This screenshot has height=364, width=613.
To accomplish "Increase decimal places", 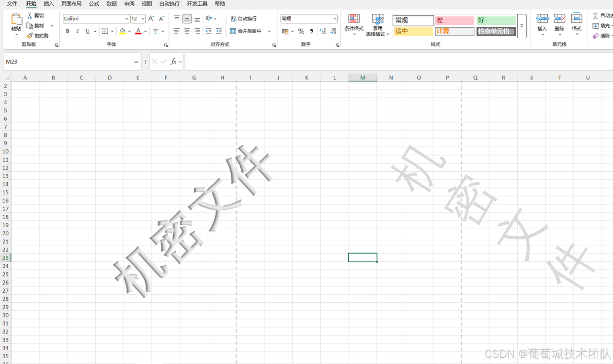I will (x=323, y=31).
